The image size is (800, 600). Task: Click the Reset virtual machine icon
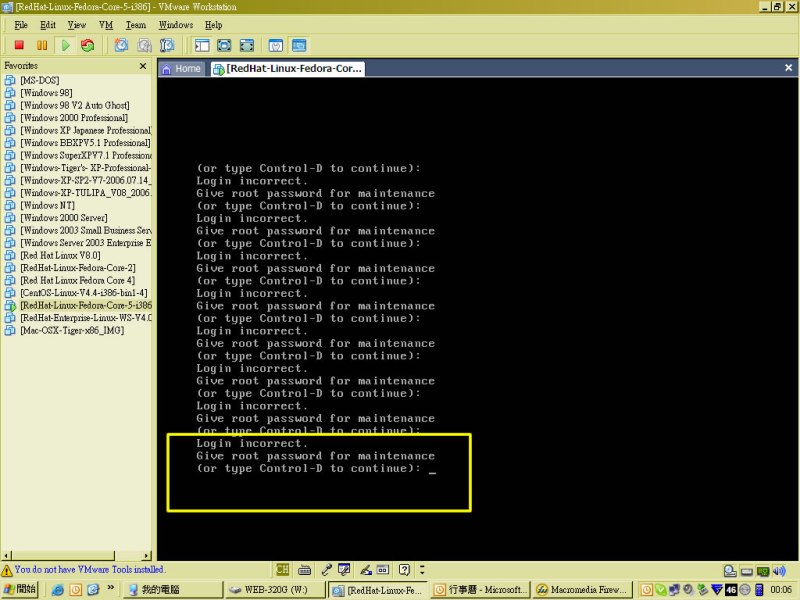coord(88,45)
